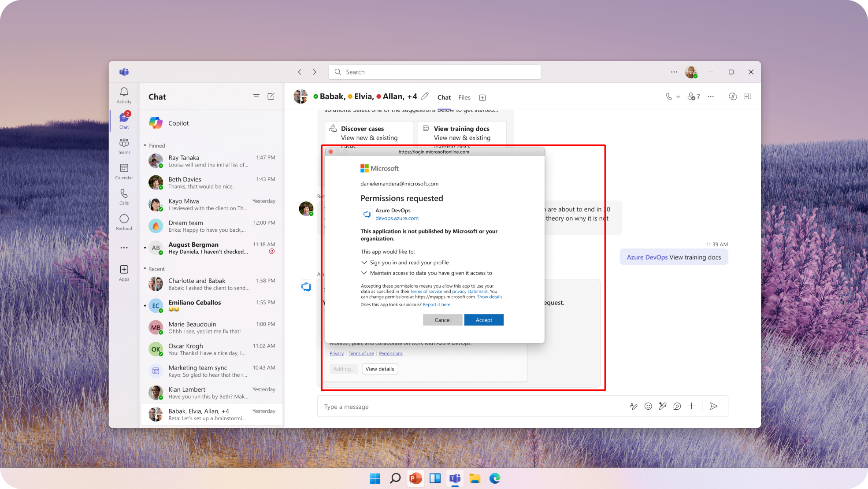Viewport: 868px width, 489px height.
Task: Click Cancel in permissions dialog
Action: (442, 320)
